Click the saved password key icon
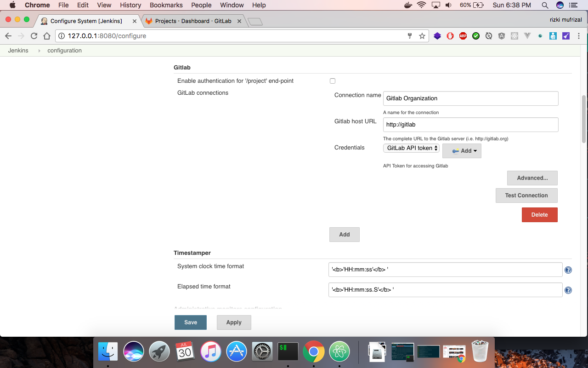 (x=410, y=36)
